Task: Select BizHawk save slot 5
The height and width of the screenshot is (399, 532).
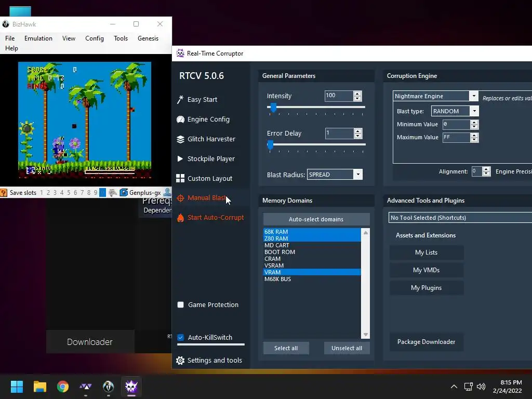Action: tap(69, 193)
